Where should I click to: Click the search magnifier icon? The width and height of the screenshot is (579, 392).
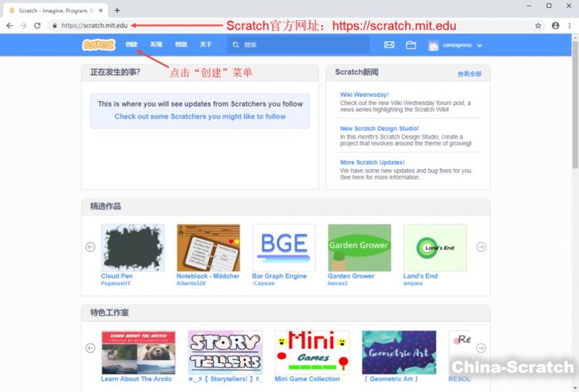tap(236, 45)
